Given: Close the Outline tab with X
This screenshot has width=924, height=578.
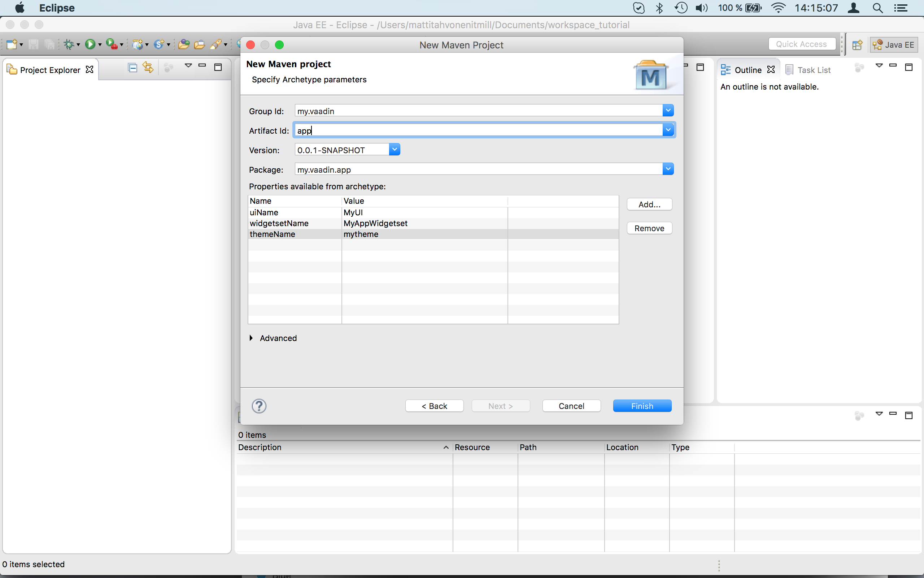Looking at the screenshot, I should point(771,70).
